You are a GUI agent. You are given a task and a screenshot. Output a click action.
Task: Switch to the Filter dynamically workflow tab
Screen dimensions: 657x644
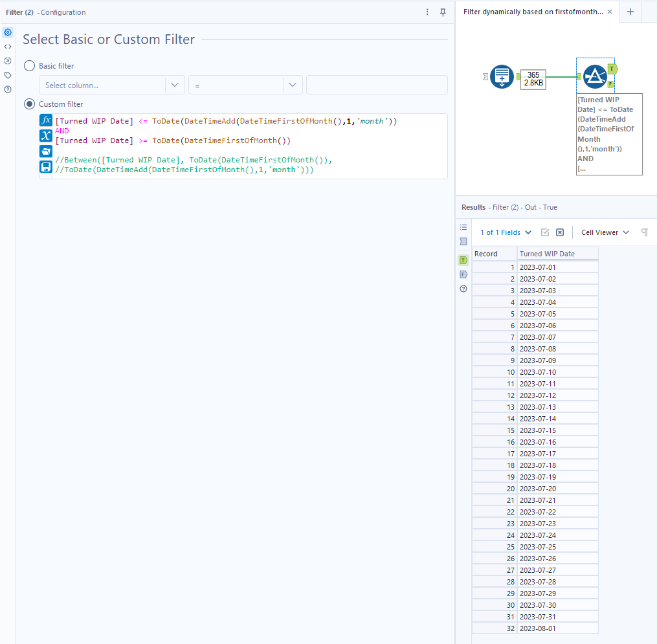[531, 12]
